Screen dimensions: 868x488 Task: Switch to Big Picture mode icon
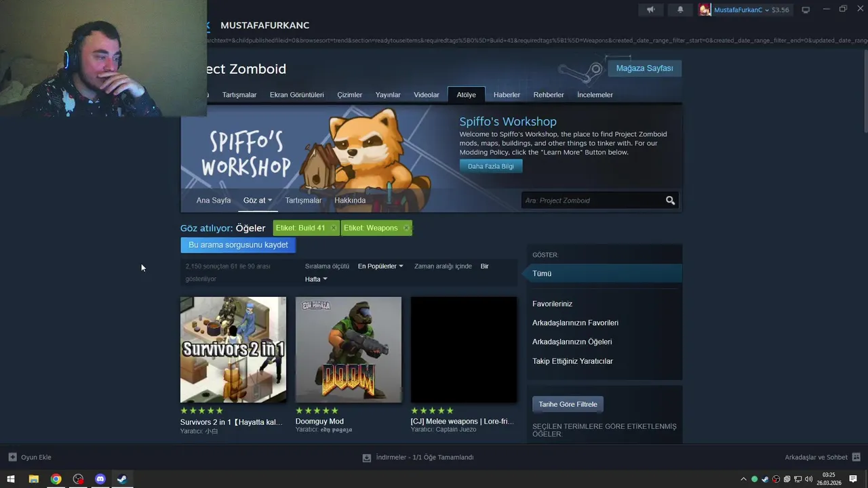[x=806, y=10]
